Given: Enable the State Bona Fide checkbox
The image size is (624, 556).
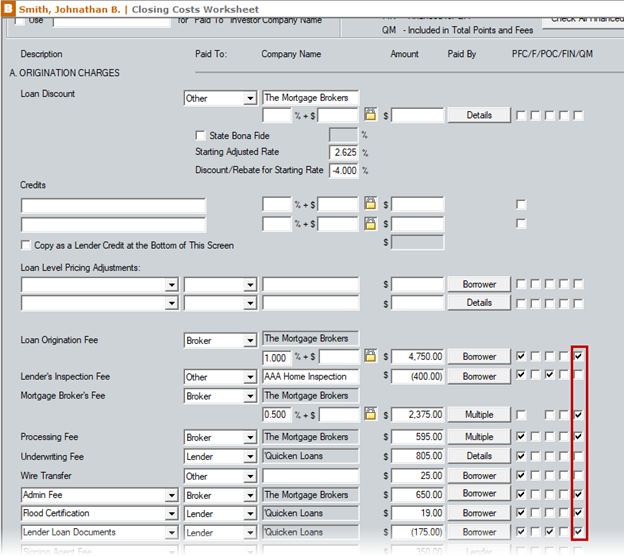Looking at the screenshot, I should click(x=200, y=135).
